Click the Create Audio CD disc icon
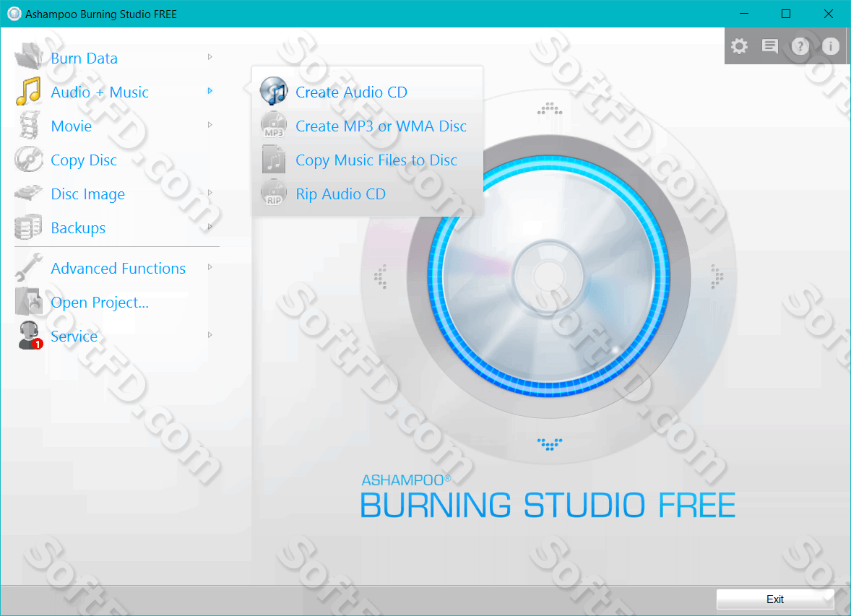 tap(274, 91)
